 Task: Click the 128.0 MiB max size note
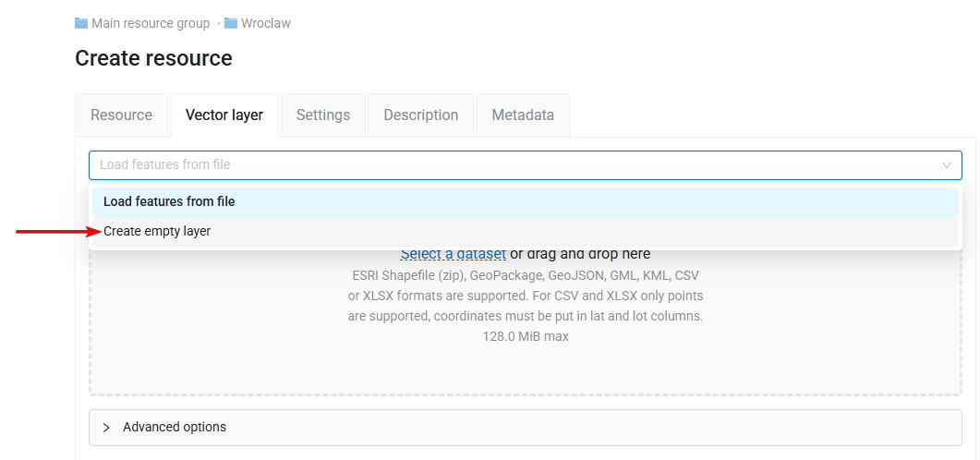(x=525, y=336)
